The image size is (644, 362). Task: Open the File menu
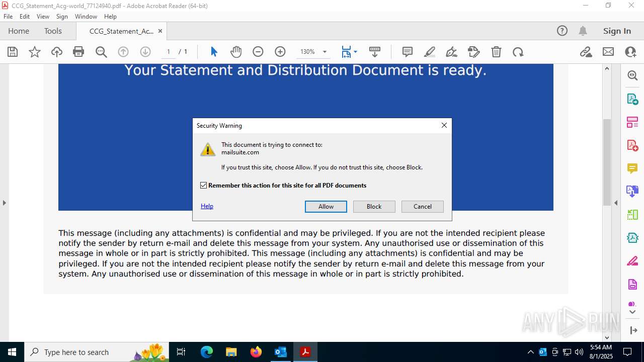tap(8, 17)
